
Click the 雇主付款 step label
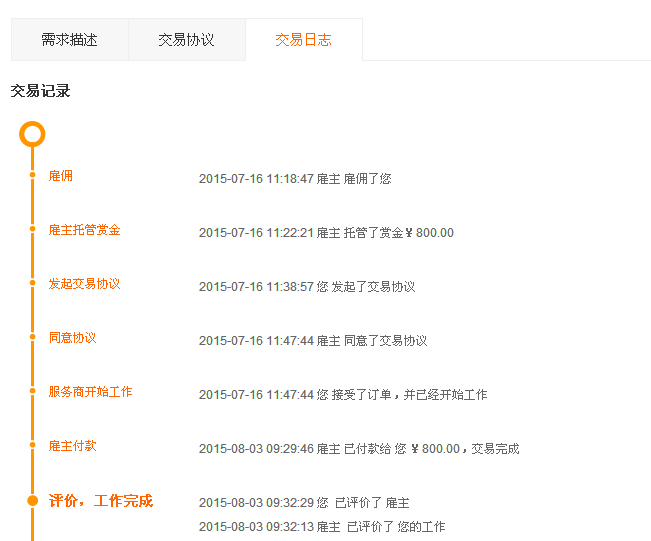[72, 446]
